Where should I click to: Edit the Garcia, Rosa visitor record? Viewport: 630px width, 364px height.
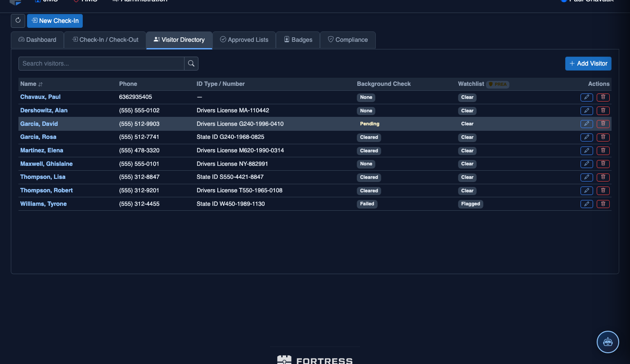point(586,137)
